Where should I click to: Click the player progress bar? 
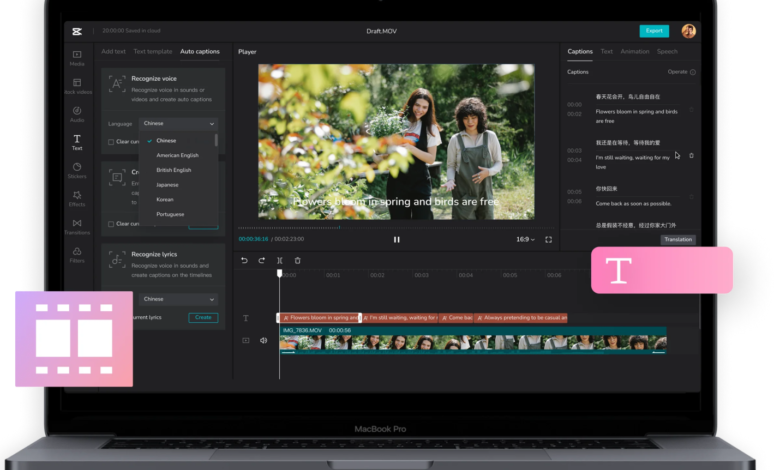pyautogui.click(x=396, y=228)
